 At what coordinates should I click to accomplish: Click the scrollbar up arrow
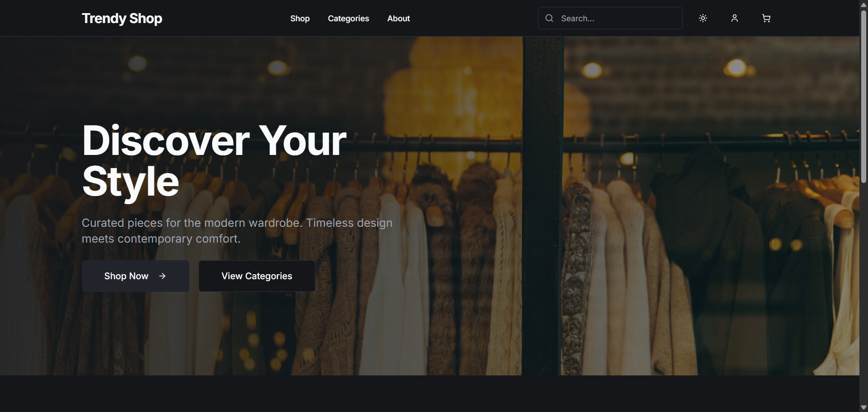[863, 5]
